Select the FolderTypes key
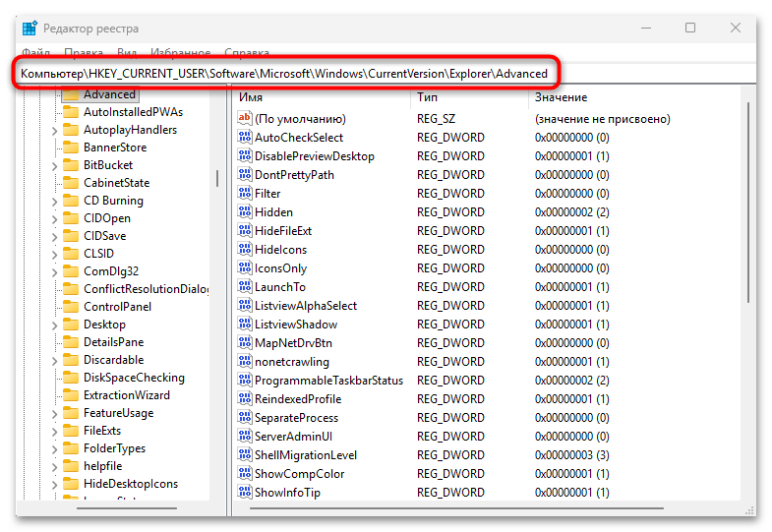Screen dimensions: 772x532 (114, 448)
